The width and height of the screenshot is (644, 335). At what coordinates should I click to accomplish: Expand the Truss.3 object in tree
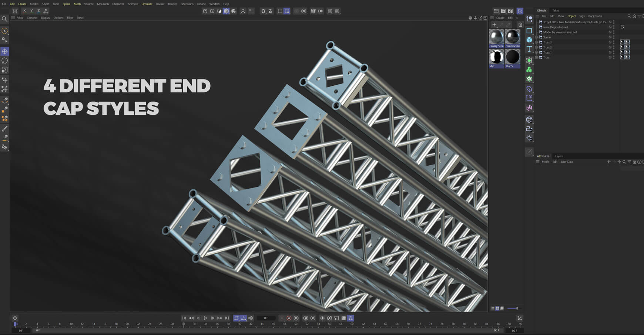536,42
